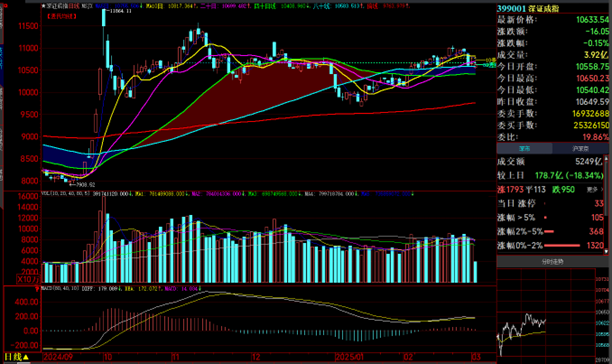Click the X10万 volume unit box
The width and height of the screenshot is (612, 364).
tap(28, 279)
